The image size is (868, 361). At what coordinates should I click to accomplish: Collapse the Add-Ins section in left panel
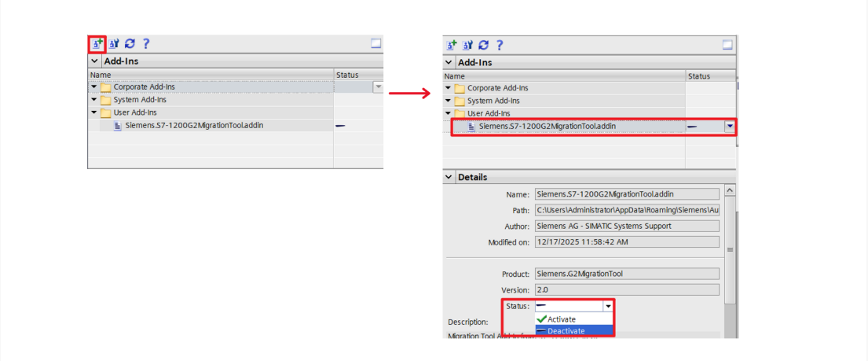(95, 61)
